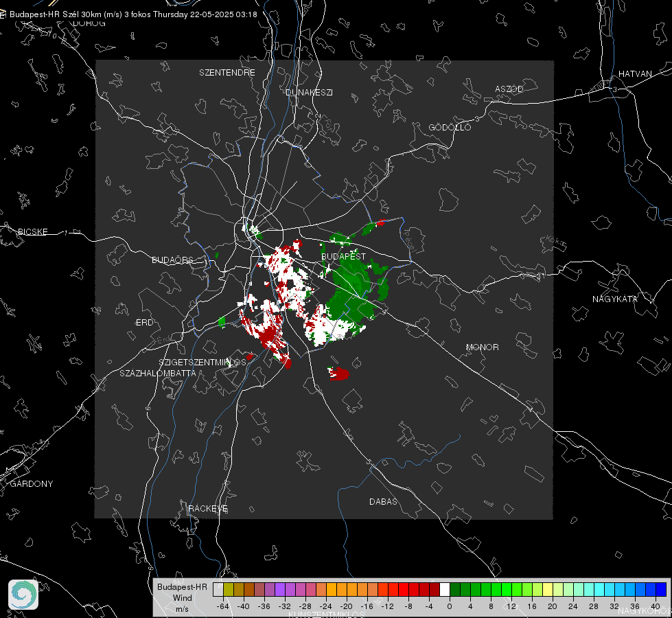Image resolution: width=672 pixels, height=618 pixels.
Task: Click the 40 value on legend scale
Action: click(x=656, y=606)
